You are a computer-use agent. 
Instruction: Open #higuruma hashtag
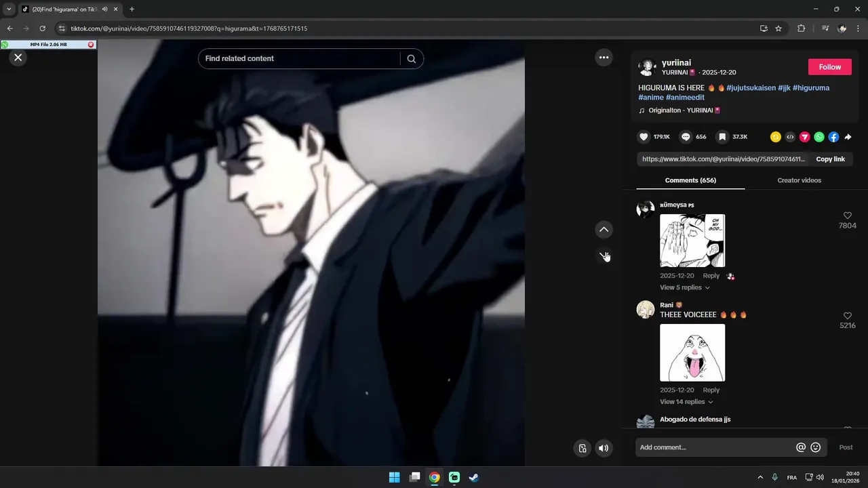(811, 88)
